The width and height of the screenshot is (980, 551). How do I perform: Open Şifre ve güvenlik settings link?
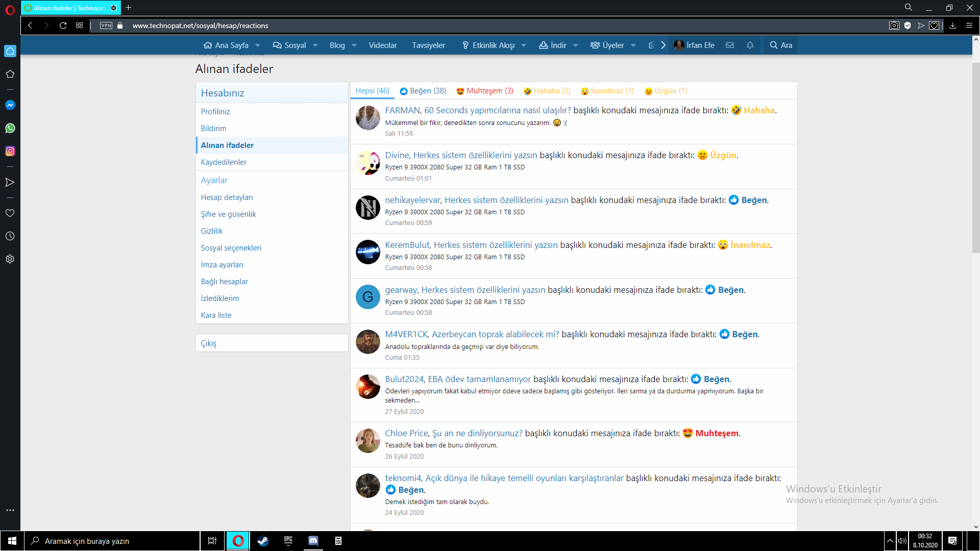pyautogui.click(x=228, y=214)
